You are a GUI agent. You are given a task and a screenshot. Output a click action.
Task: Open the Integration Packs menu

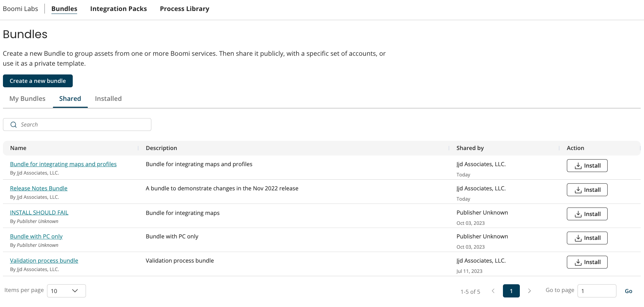tap(118, 9)
